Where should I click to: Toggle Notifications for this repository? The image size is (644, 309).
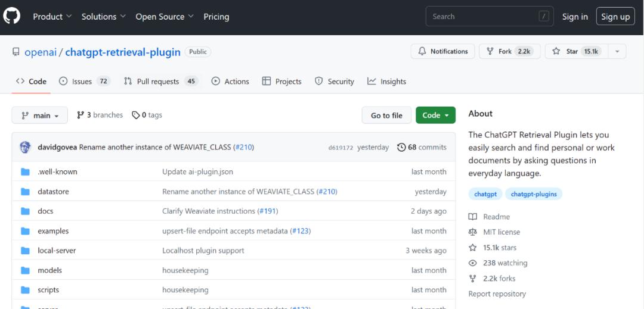[x=442, y=51]
